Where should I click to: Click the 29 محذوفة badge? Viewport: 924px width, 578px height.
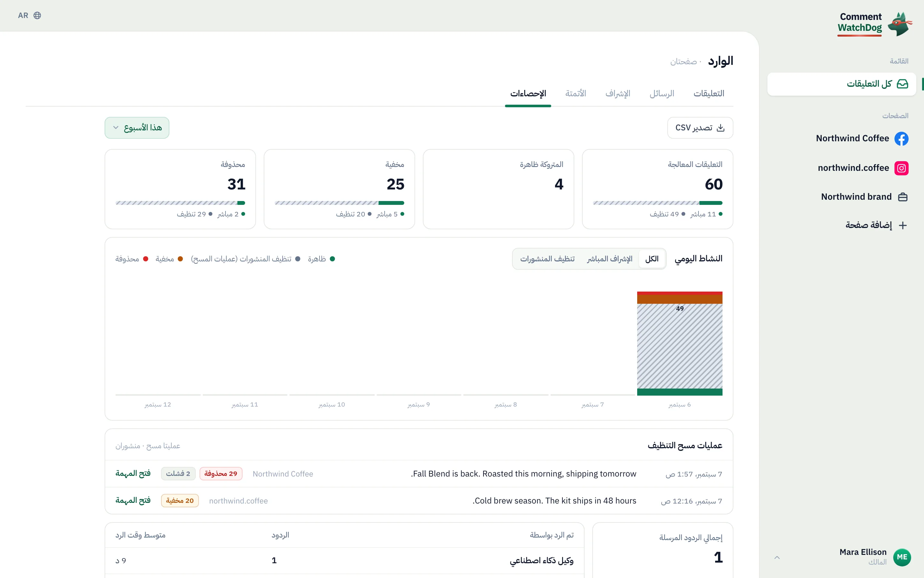click(x=221, y=474)
